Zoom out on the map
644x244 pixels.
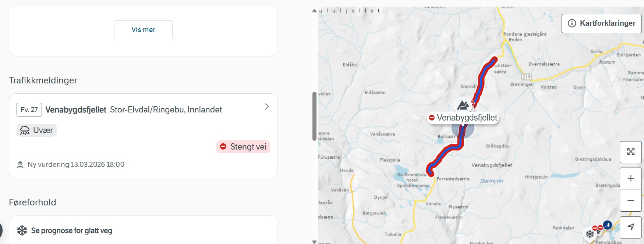pos(631,200)
